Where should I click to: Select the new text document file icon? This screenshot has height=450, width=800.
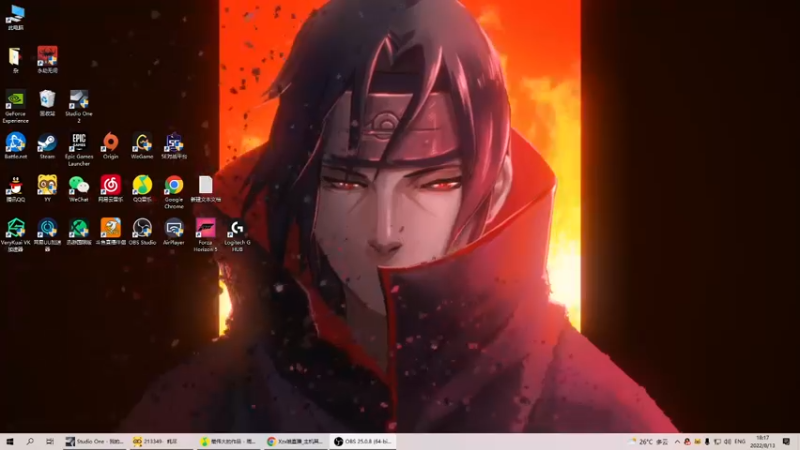pos(205,189)
